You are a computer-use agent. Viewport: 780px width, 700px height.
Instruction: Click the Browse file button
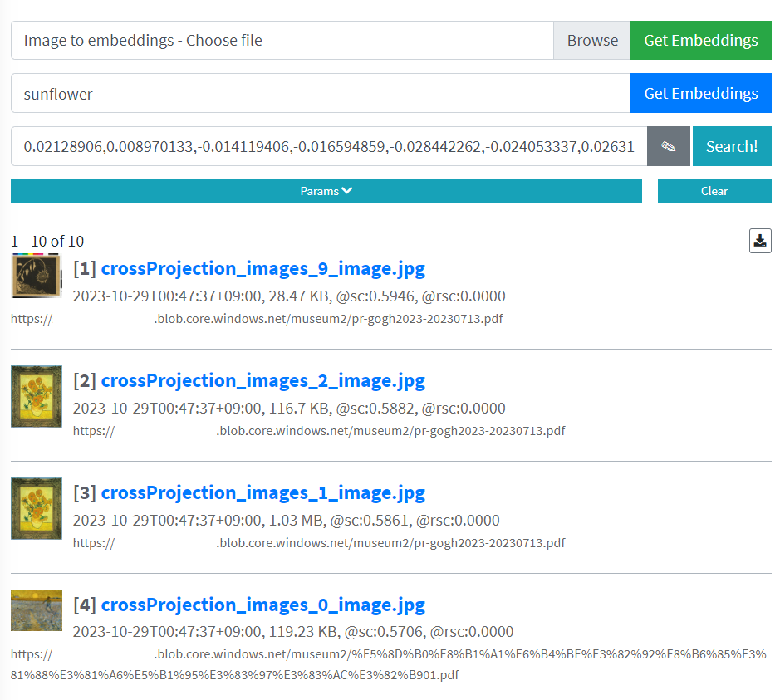(592, 40)
